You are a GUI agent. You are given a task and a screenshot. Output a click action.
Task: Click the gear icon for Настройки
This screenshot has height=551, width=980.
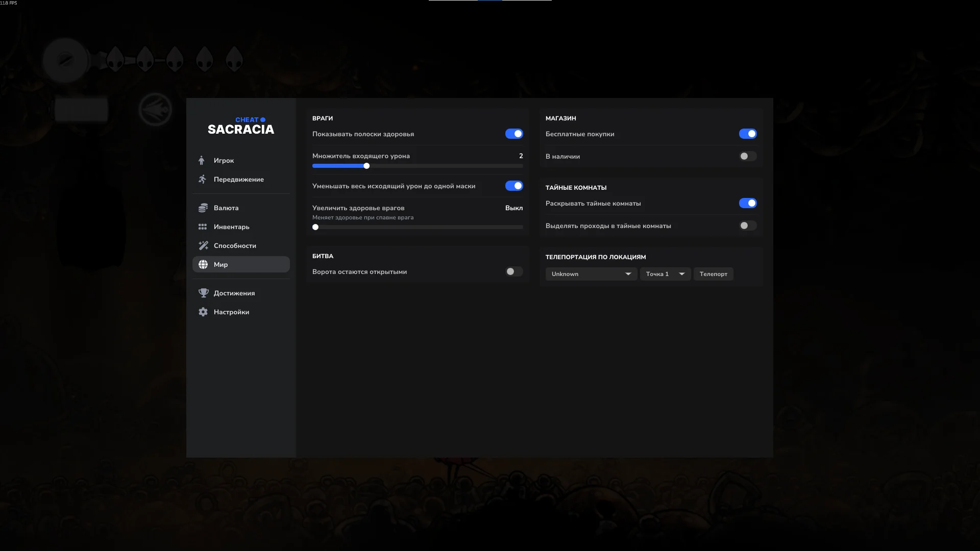click(x=203, y=312)
